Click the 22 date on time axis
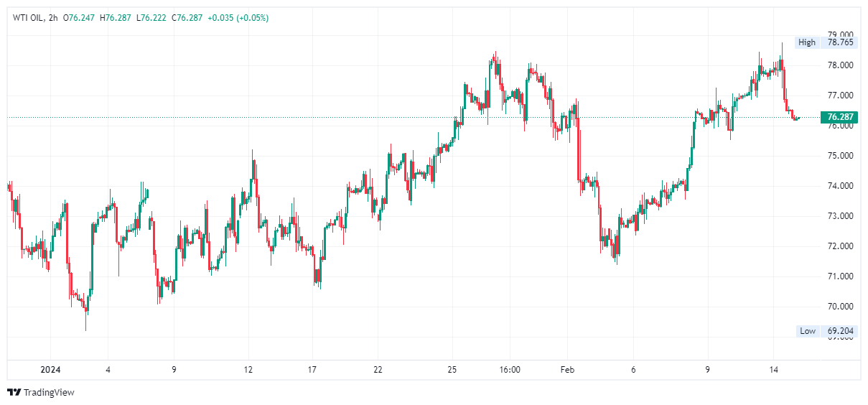 click(378, 370)
